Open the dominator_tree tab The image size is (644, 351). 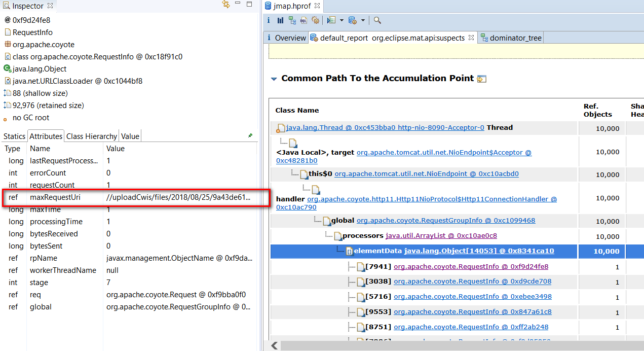(511, 38)
